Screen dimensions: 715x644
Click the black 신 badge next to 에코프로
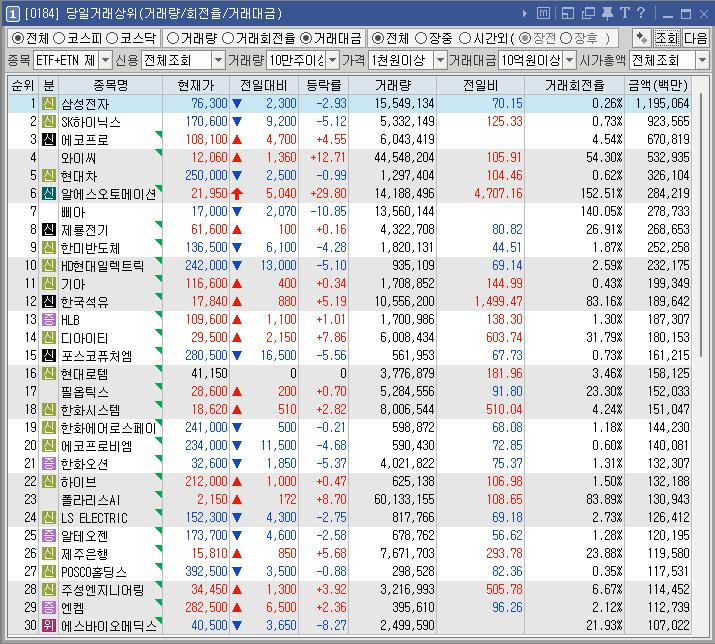49,140
